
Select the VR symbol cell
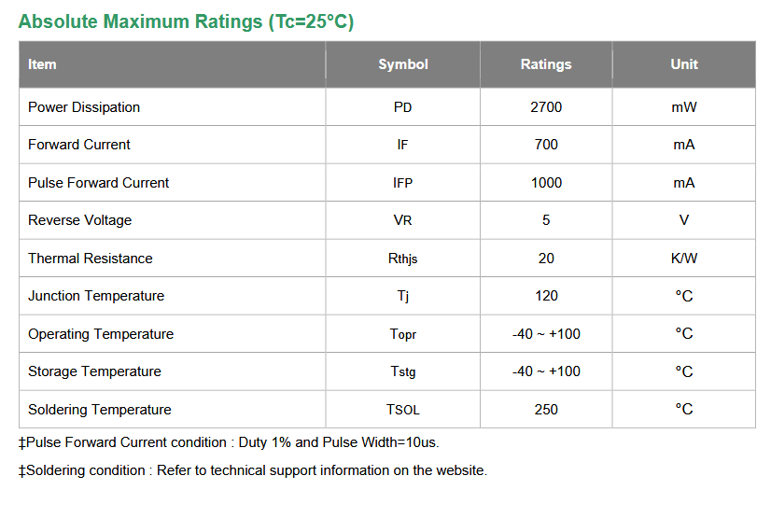[x=402, y=220]
